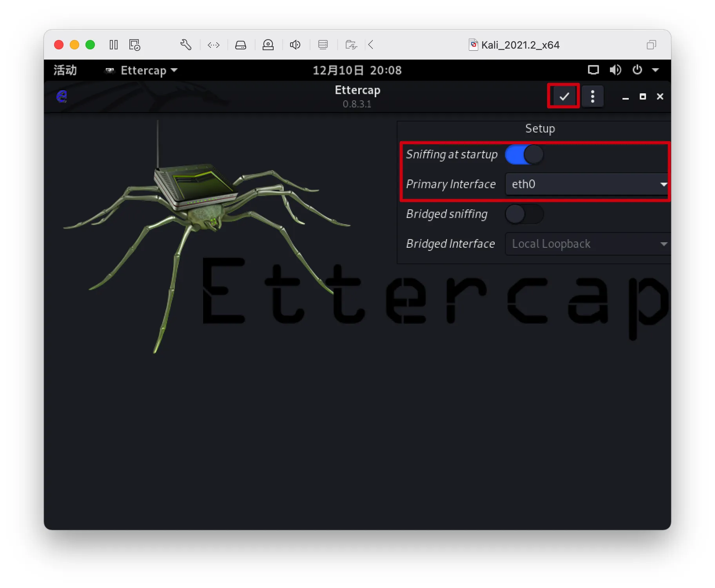
Task: Click the Bridged Interface label
Action: [450, 244]
